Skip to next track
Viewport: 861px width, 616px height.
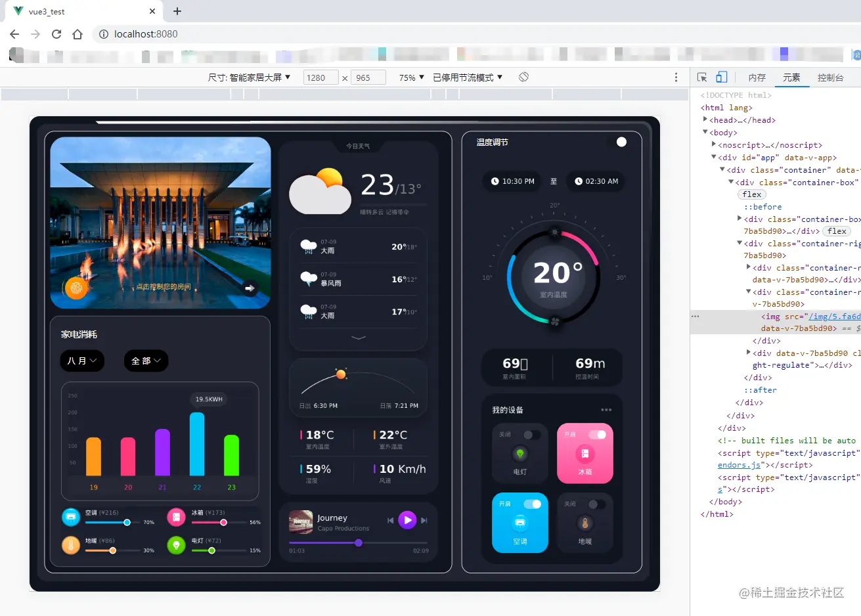[x=424, y=520]
